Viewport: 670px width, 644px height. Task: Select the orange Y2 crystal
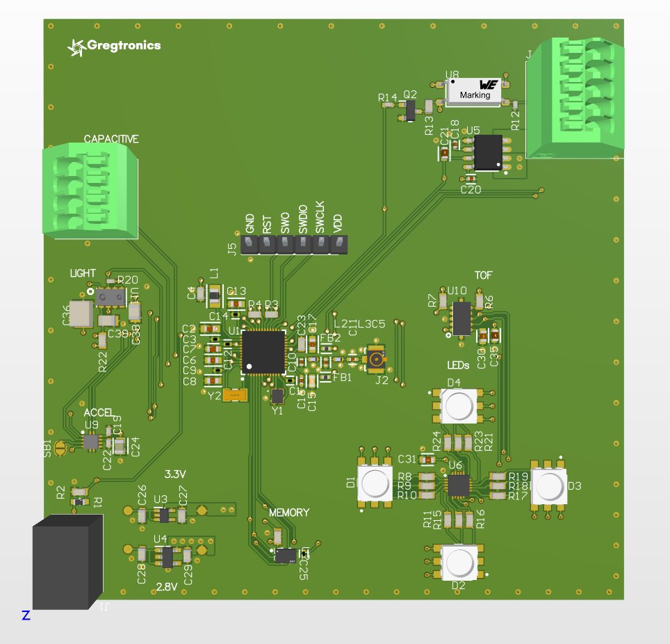tap(235, 396)
